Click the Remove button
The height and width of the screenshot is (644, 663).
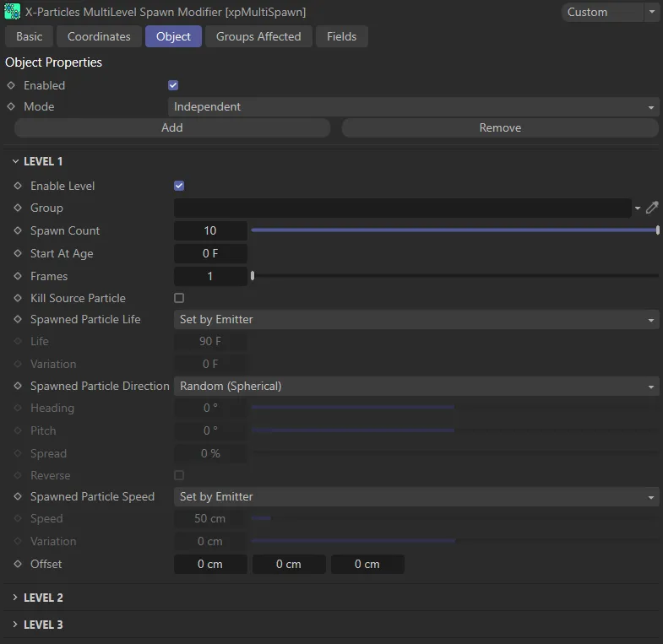[x=500, y=127]
